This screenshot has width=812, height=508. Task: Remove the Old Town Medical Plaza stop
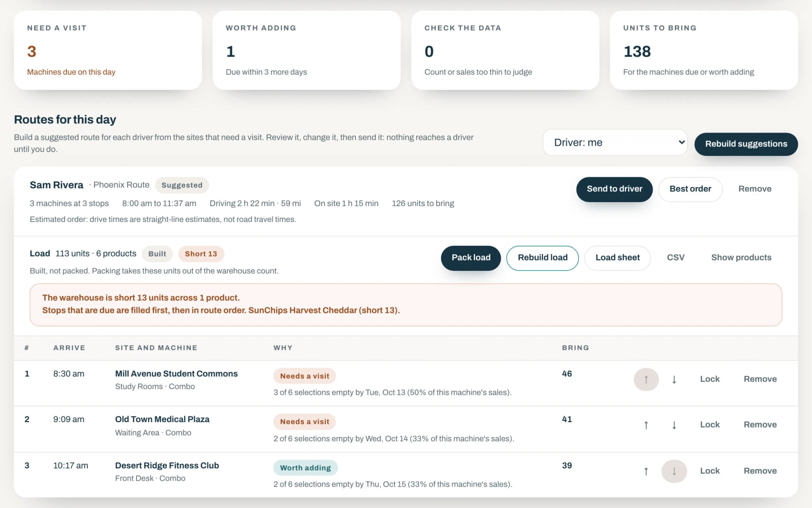(x=760, y=425)
